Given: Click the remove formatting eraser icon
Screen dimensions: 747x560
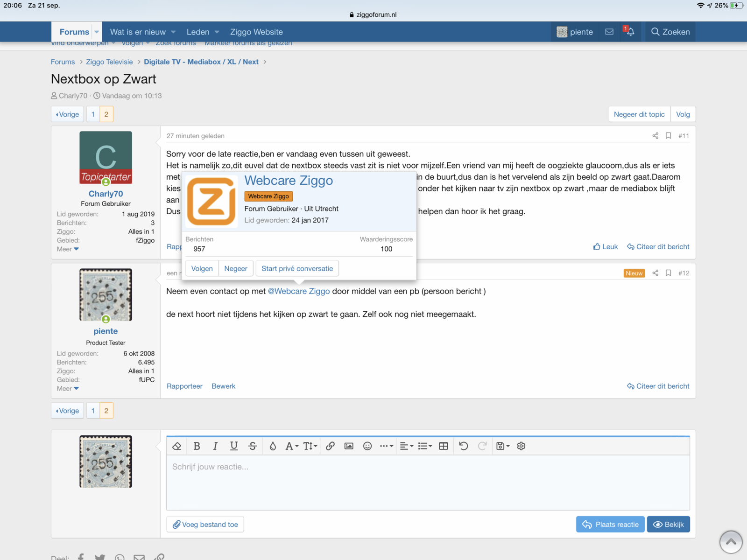Looking at the screenshot, I should (177, 446).
